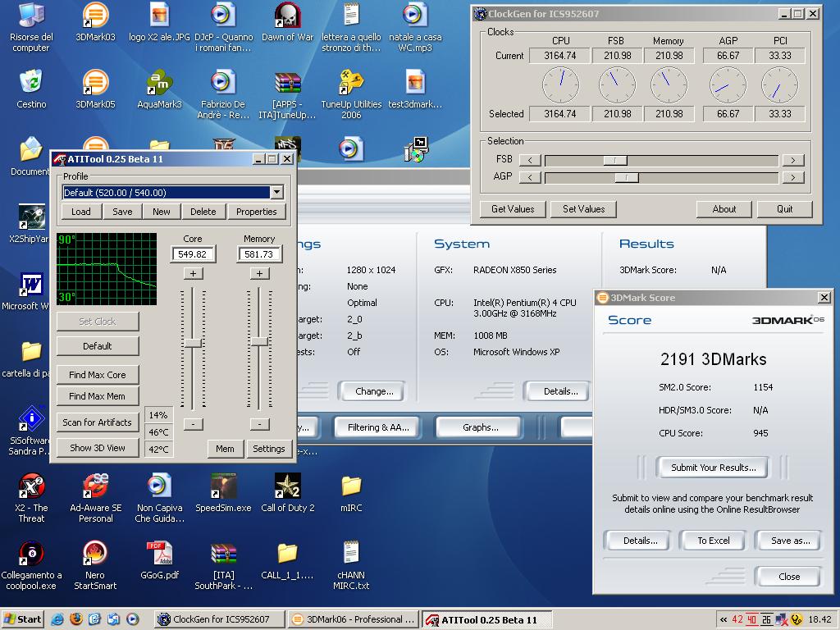Increase memory clock with plus button
This screenshot has height=630, width=840.
point(260,273)
